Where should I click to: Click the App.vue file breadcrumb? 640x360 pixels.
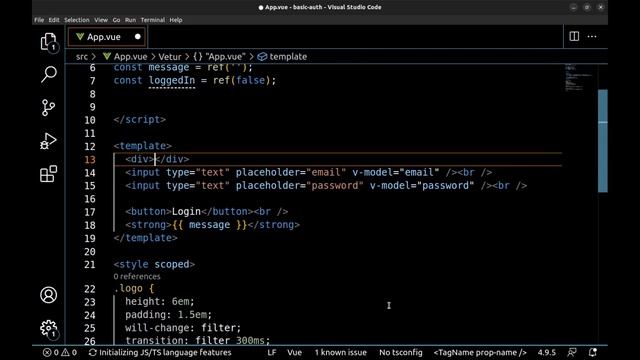125,57
